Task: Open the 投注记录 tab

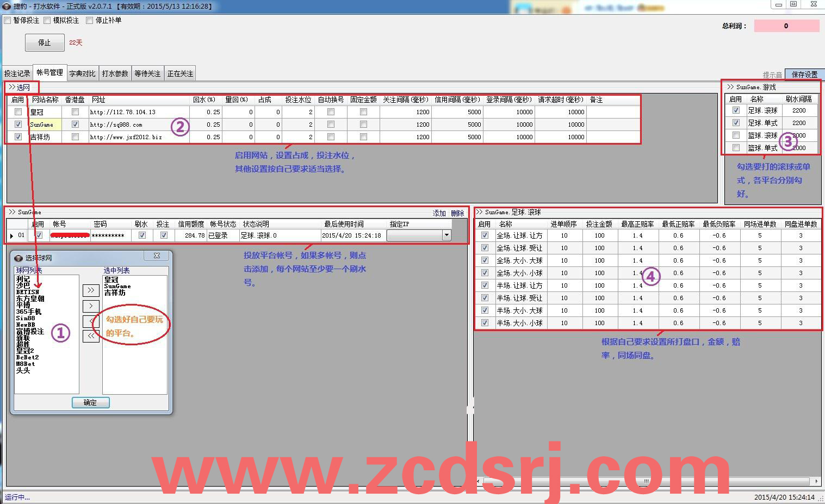Action: click(17, 73)
